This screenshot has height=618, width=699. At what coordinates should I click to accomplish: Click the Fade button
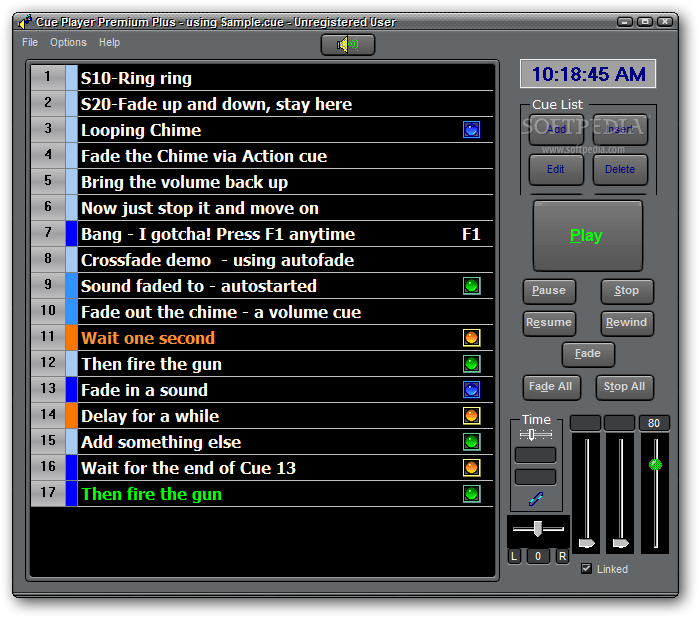coord(588,354)
